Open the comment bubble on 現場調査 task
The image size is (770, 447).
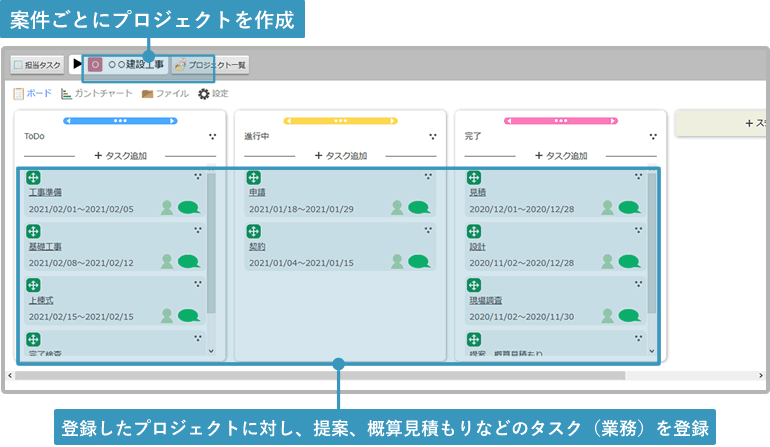coord(629,316)
